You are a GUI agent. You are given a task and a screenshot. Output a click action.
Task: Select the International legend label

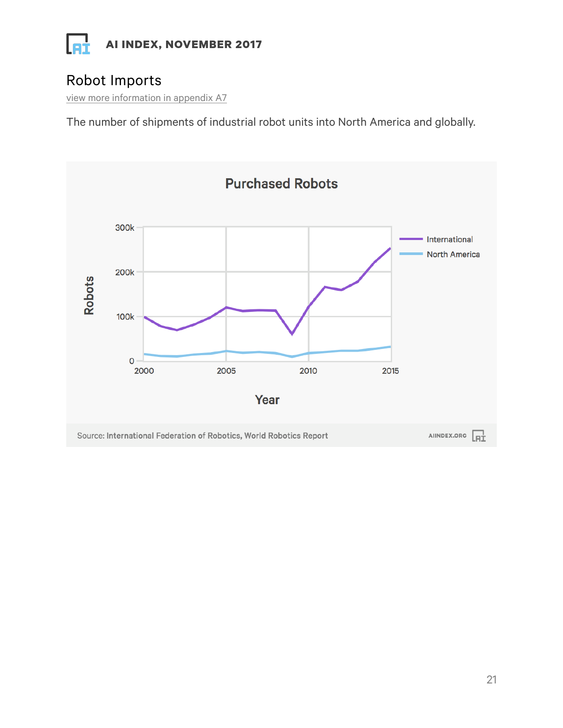click(450, 240)
